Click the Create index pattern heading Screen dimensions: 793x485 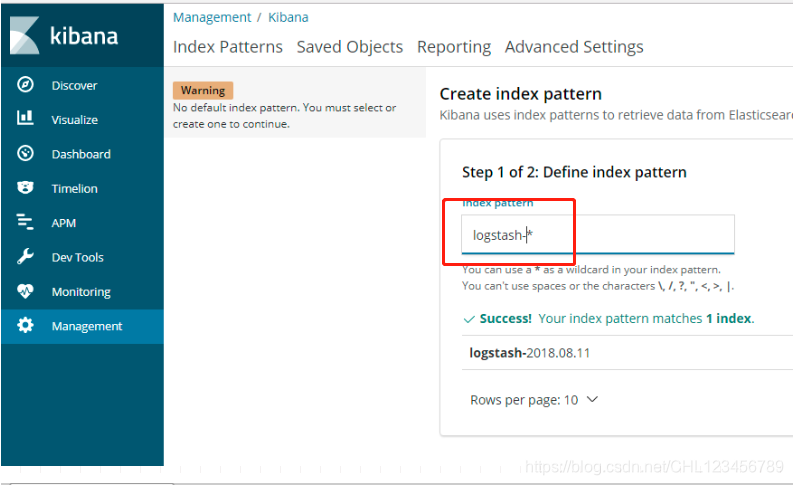click(520, 94)
